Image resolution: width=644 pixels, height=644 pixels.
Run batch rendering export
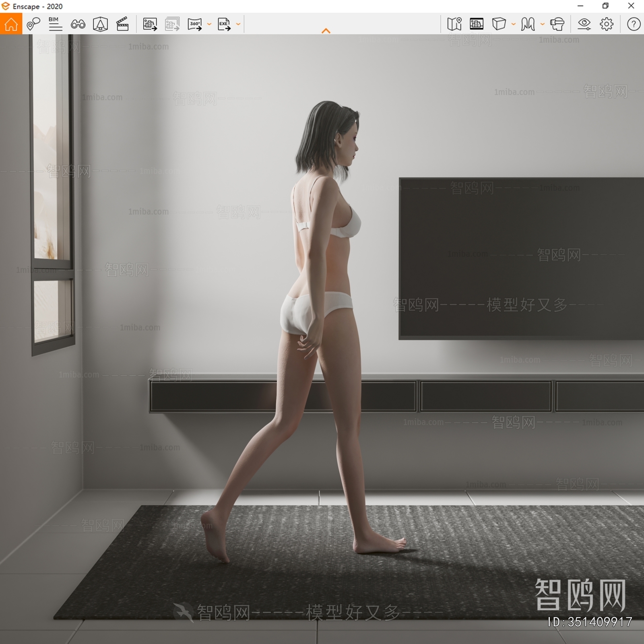click(x=172, y=24)
